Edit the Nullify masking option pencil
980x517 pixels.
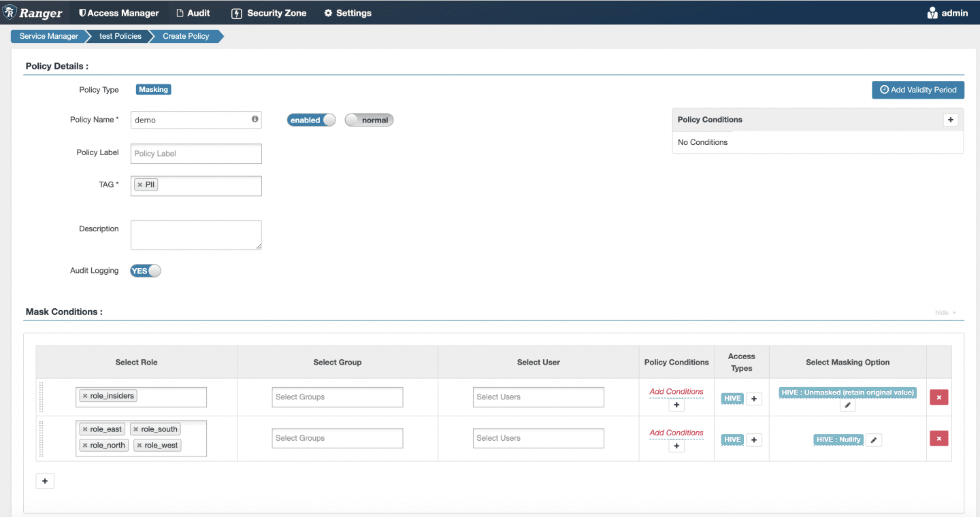click(x=875, y=440)
